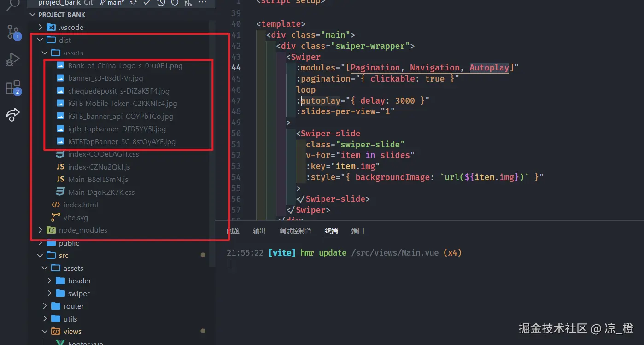Open the Extensions view with badge 2

pos(13,88)
